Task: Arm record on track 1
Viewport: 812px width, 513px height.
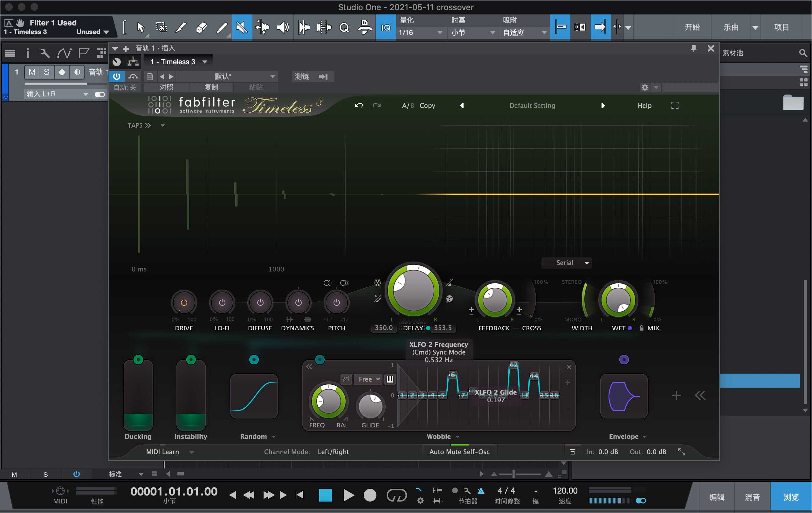Action: coord(62,72)
